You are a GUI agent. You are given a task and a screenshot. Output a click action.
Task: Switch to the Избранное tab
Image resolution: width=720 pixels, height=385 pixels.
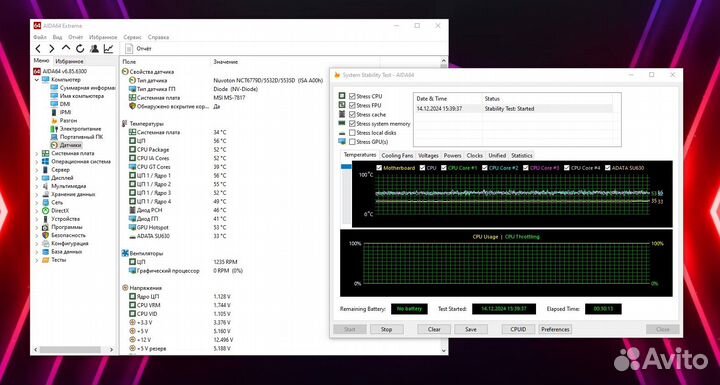tap(69, 61)
